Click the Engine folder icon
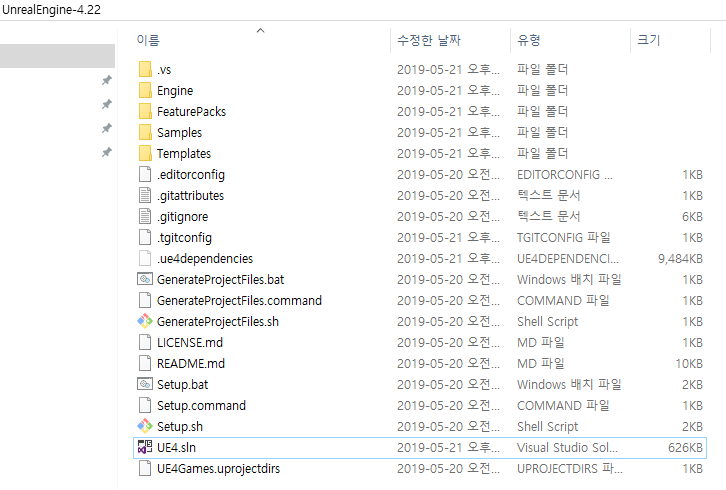726x490 pixels. (145, 90)
